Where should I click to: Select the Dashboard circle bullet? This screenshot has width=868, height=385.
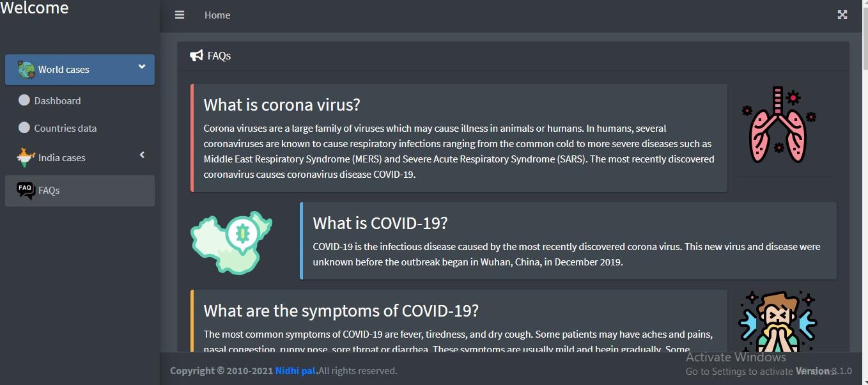point(24,100)
